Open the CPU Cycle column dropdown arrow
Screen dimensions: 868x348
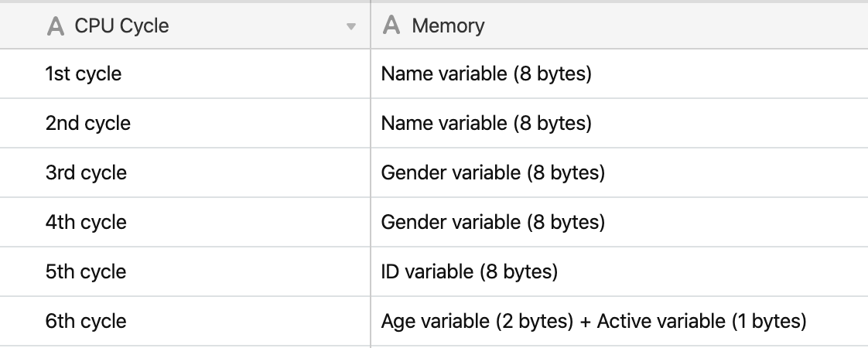(x=350, y=26)
